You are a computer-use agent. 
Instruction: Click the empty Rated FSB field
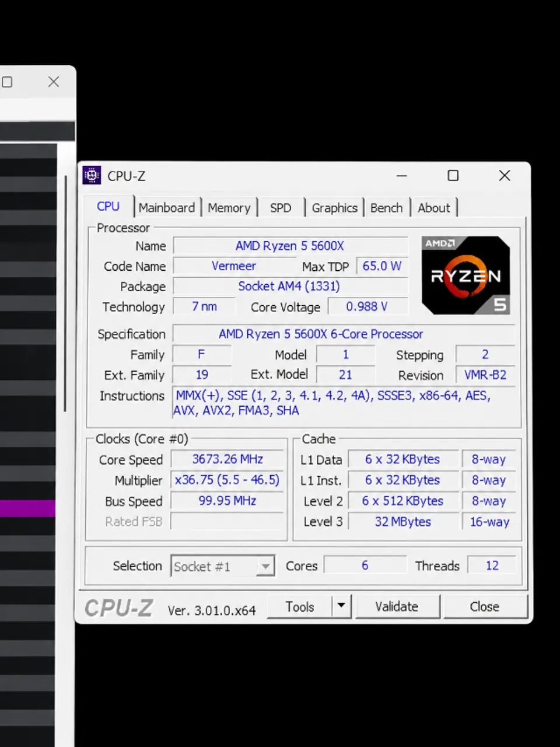[227, 521]
